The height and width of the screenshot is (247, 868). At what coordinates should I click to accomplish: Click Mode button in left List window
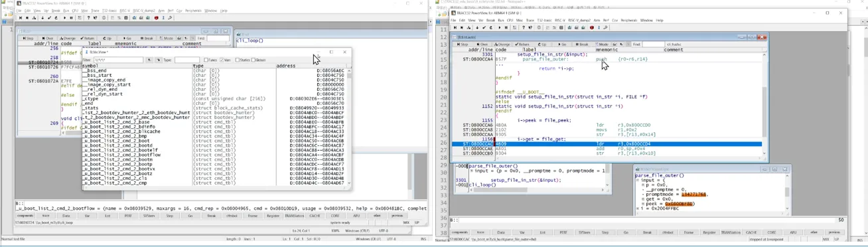(x=166, y=39)
